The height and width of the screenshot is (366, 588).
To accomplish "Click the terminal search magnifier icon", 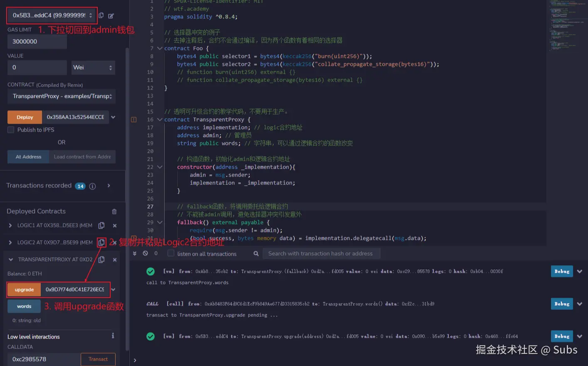I will pos(256,254).
